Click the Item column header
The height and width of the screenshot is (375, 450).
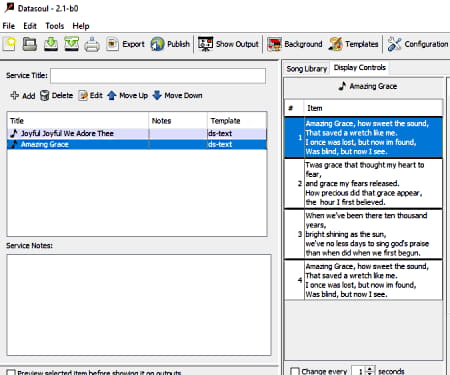point(373,108)
